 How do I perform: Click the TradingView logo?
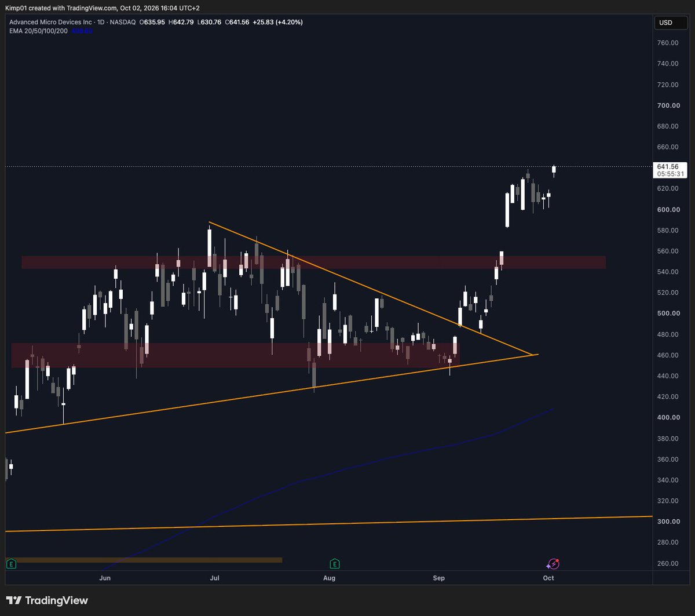pos(47,600)
